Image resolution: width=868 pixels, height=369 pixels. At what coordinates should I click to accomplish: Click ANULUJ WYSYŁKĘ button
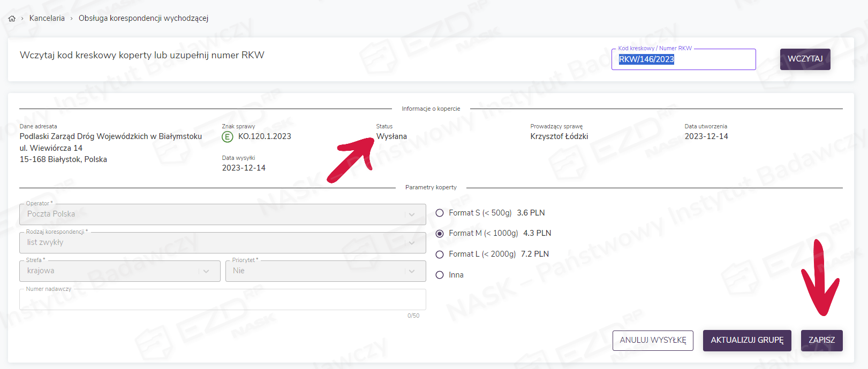[x=653, y=340]
